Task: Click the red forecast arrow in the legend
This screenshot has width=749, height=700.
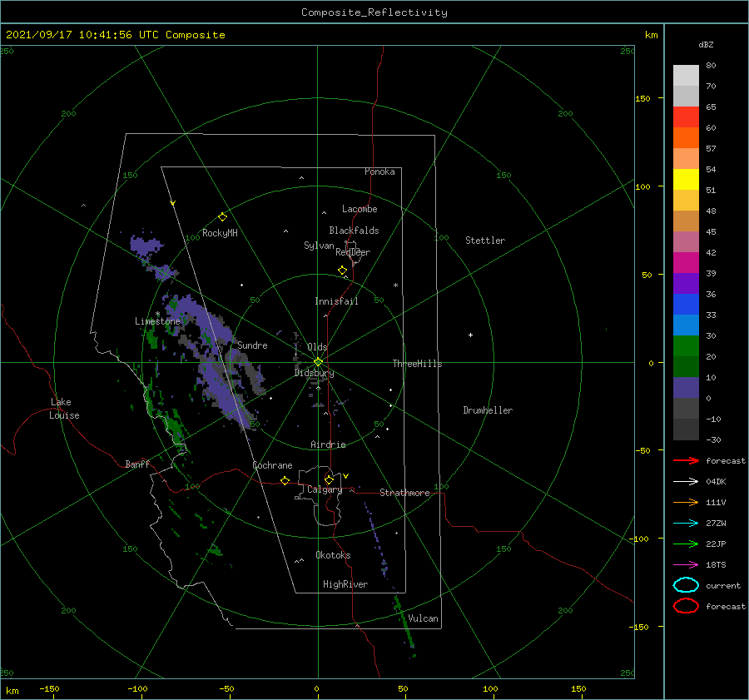Action: click(686, 460)
